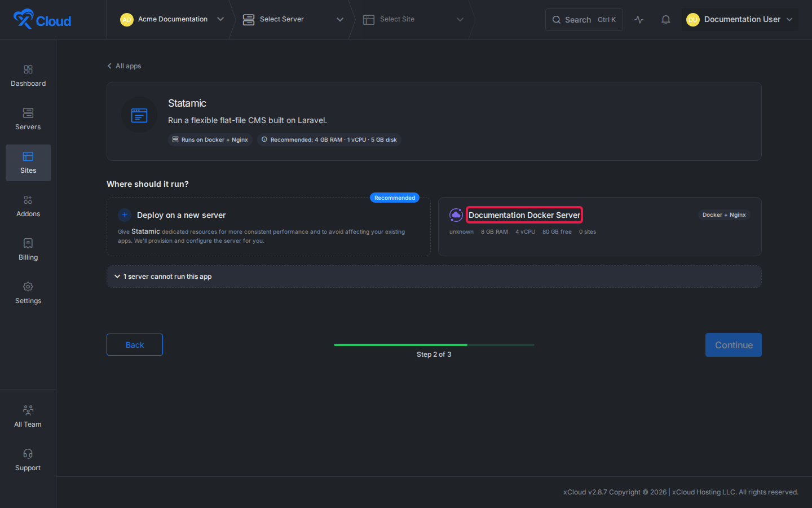Open the activity pulse icon
The height and width of the screenshot is (508, 812).
tap(639, 20)
